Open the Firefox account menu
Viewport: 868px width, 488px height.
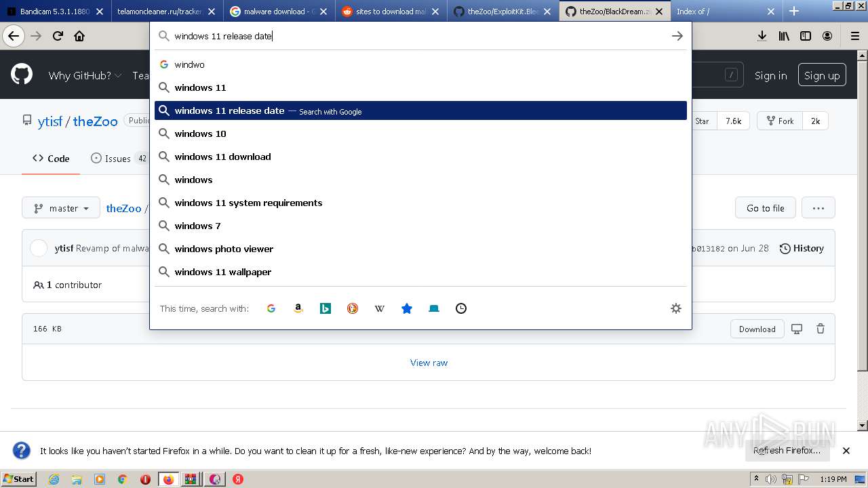tap(827, 36)
